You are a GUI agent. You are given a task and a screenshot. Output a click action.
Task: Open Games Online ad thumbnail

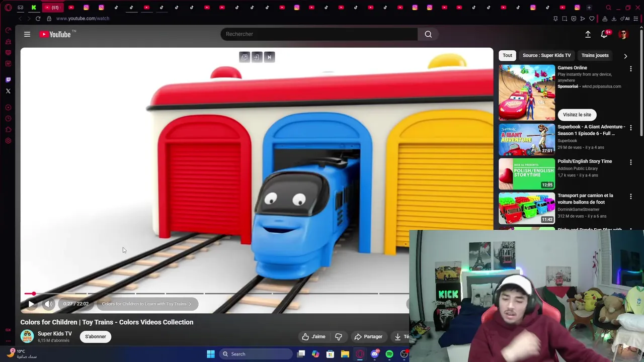coord(527,93)
